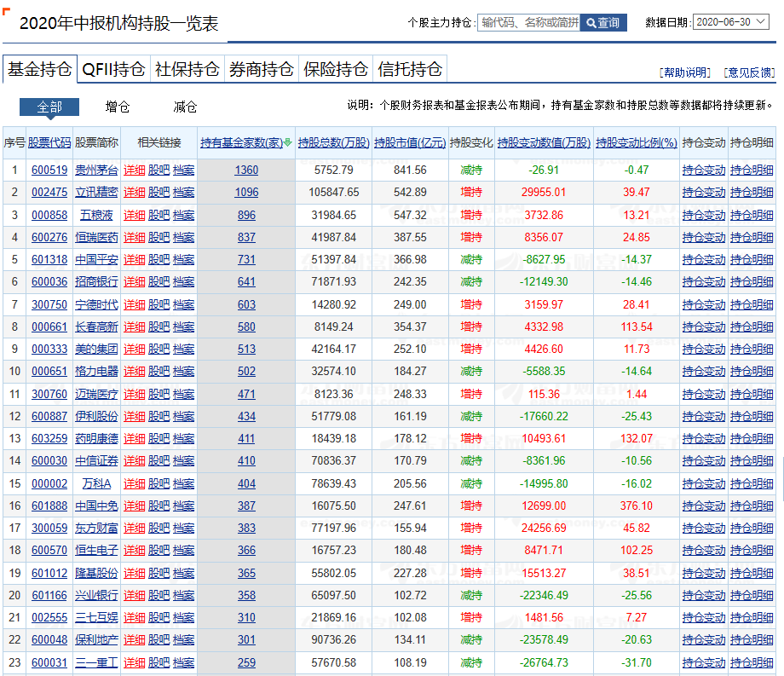This screenshot has width=784, height=676.
Task: Switch to the 保险持仓 tab
Action: [336, 69]
